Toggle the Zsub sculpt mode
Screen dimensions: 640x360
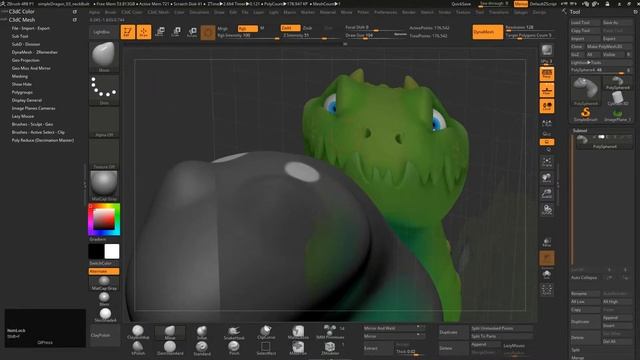pos(307,28)
